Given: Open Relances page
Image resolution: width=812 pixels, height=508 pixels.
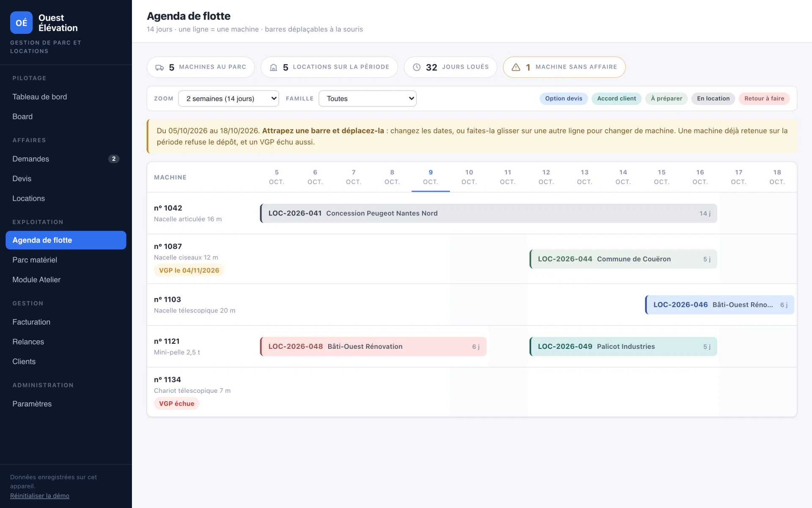Looking at the screenshot, I should 66,342.
